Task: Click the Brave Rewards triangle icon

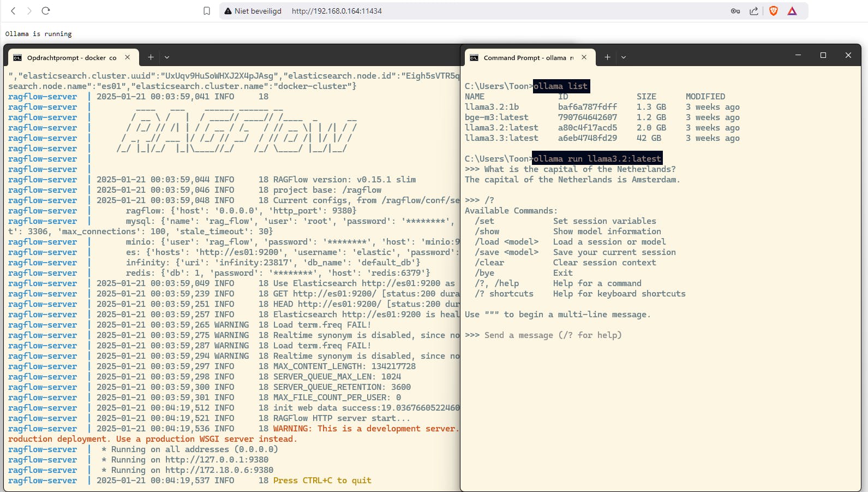Action: (x=792, y=11)
